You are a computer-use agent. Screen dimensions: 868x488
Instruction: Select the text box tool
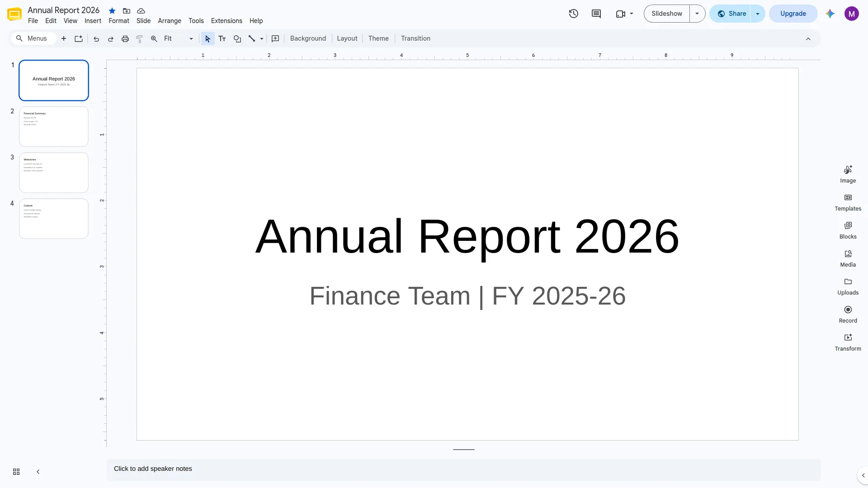click(x=222, y=38)
